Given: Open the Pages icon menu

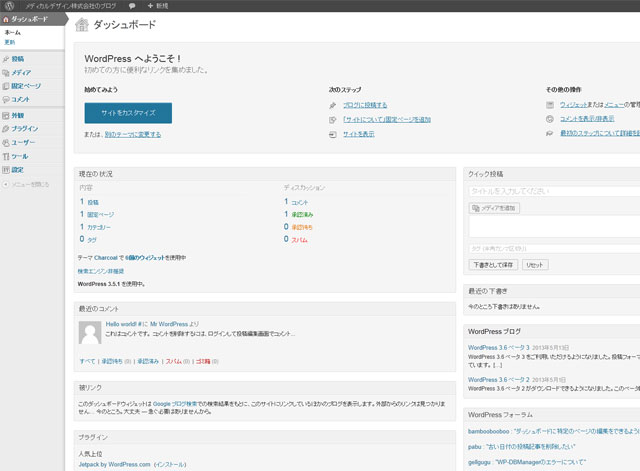Looking at the screenshot, I should point(6,86).
